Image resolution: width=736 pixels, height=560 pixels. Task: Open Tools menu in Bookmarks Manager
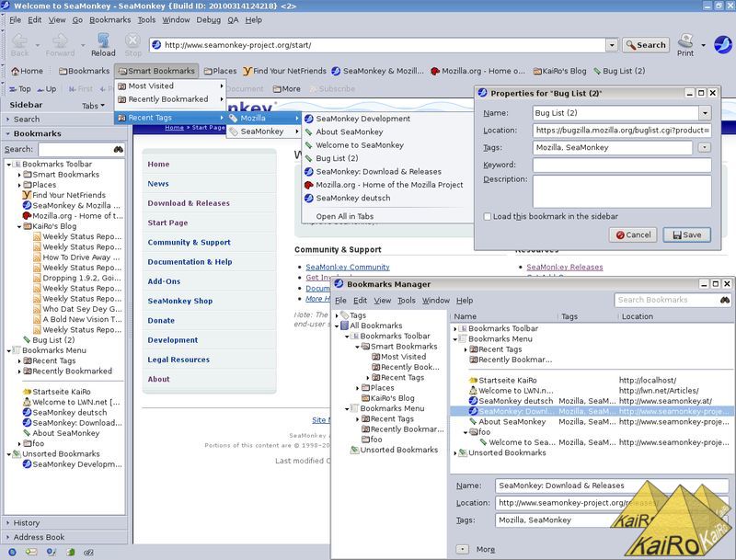[x=407, y=300]
